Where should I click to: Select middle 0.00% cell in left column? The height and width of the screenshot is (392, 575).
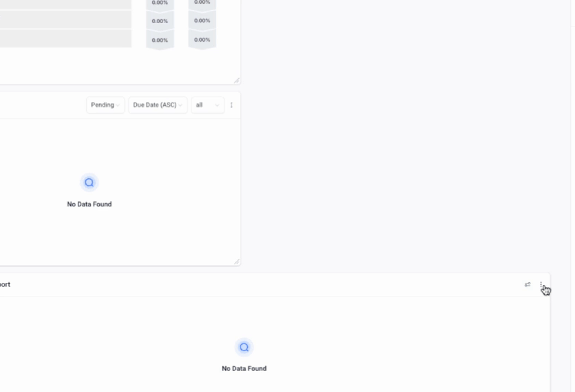160,21
